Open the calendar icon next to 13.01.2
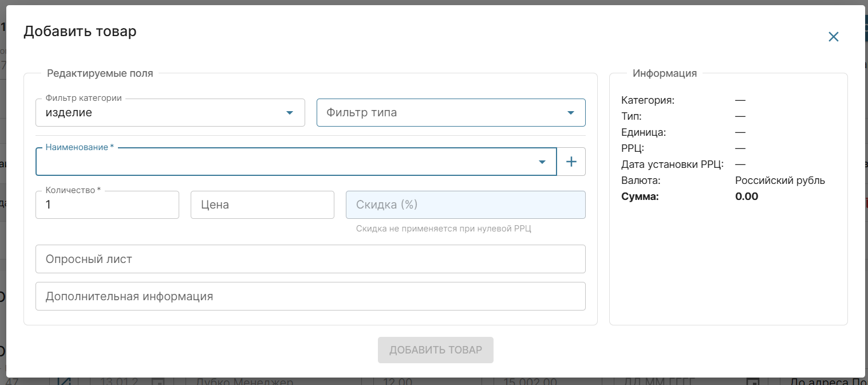This screenshot has width=868, height=385. pos(157,382)
